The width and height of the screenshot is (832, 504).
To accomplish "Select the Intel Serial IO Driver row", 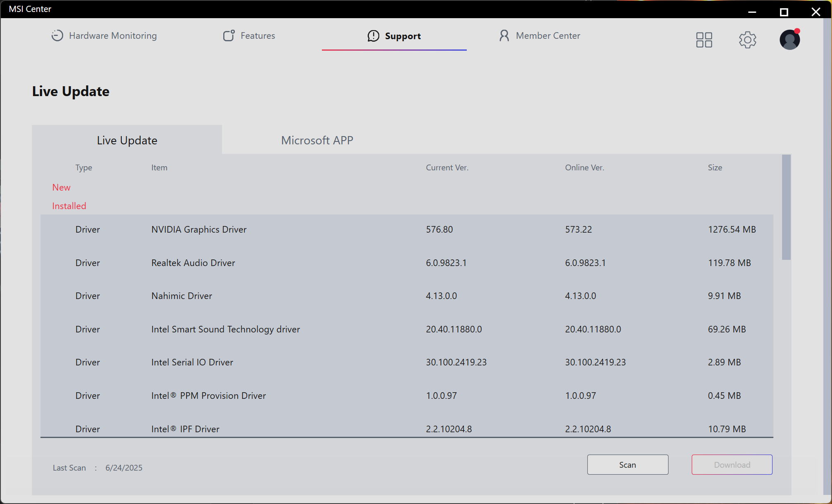I will [x=407, y=363].
